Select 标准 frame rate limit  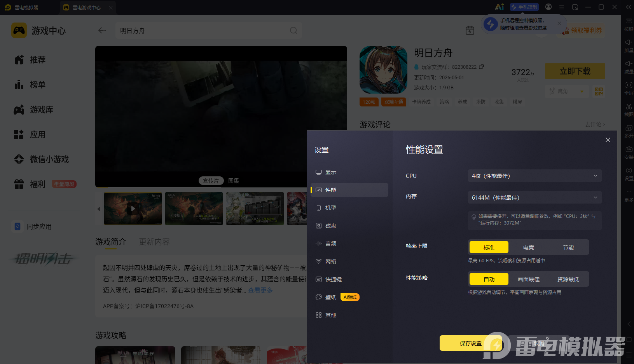point(489,247)
